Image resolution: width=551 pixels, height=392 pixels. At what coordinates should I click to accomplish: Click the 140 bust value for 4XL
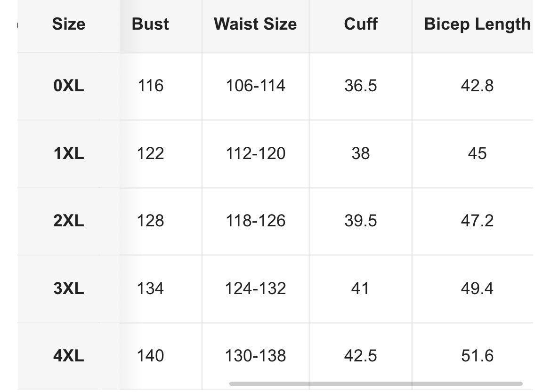[150, 356]
